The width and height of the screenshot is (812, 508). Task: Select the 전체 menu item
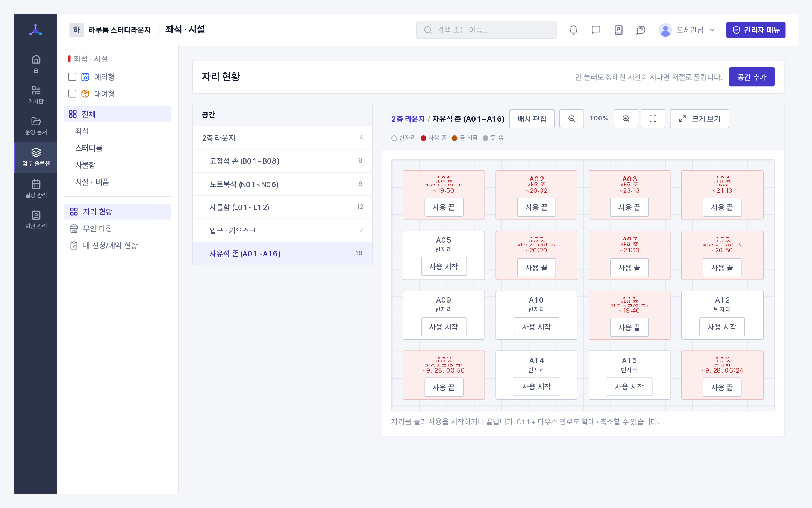(117, 114)
